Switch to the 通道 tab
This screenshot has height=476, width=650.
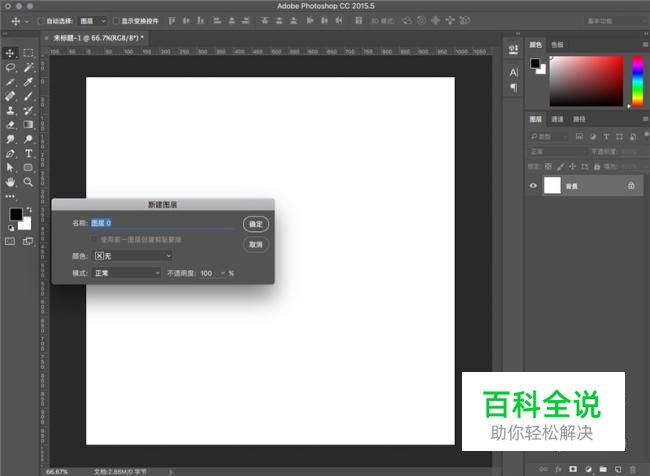click(558, 119)
